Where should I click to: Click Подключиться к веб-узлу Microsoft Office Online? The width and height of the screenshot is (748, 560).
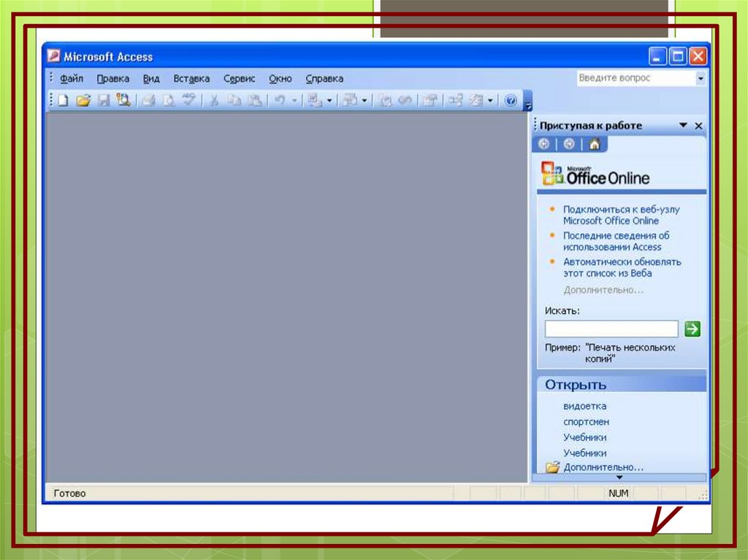click(x=621, y=215)
